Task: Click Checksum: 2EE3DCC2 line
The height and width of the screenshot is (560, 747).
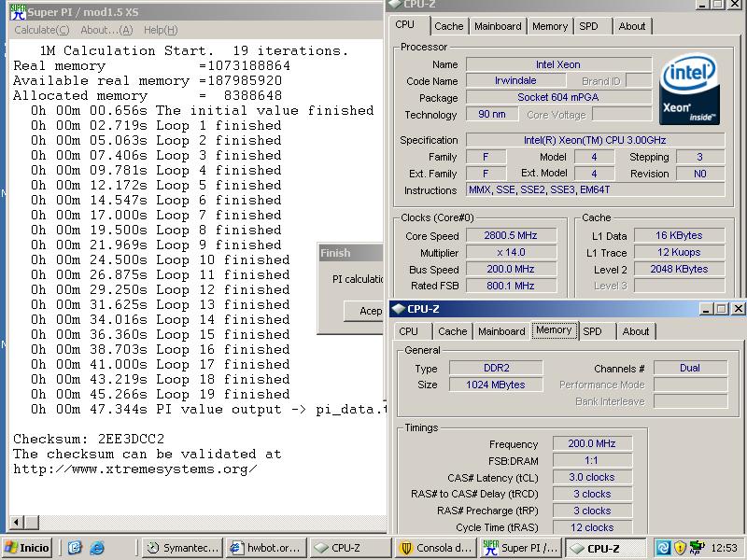Action: pos(89,439)
